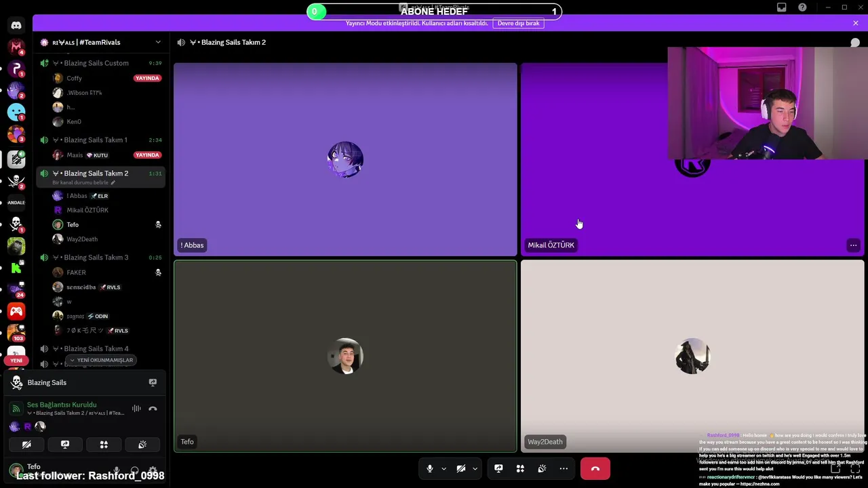The width and height of the screenshot is (868, 488).
Task: Open help icon in title bar
Action: 803,7
